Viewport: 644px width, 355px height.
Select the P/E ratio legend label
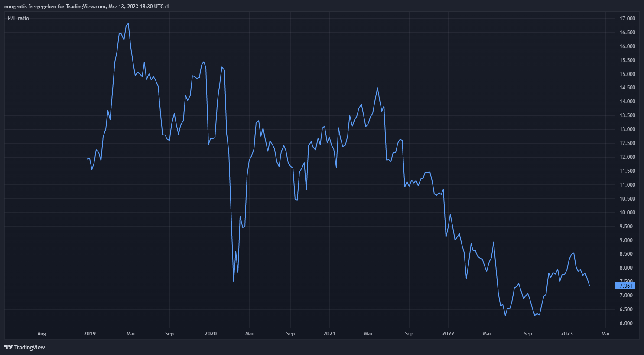[18, 18]
